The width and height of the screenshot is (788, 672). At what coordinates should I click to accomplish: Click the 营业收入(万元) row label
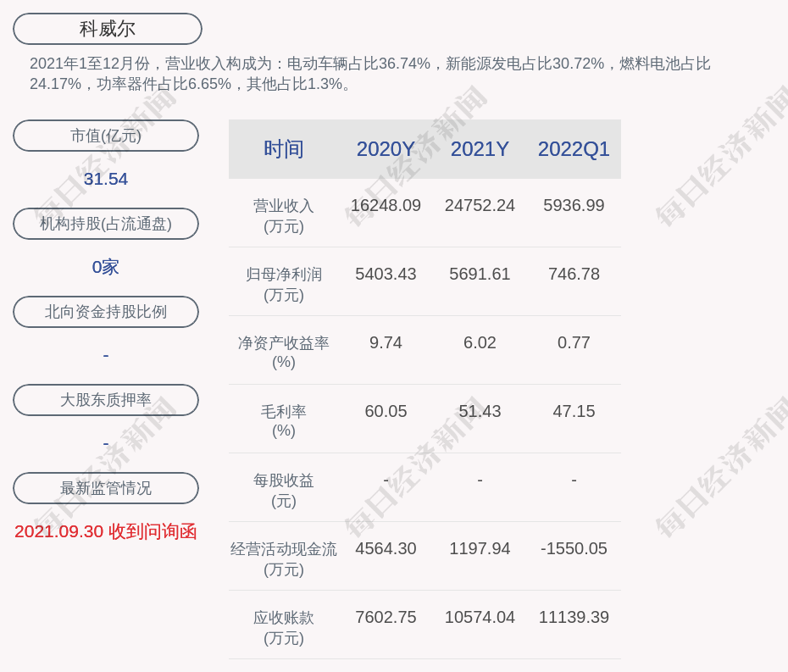point(284,215)
